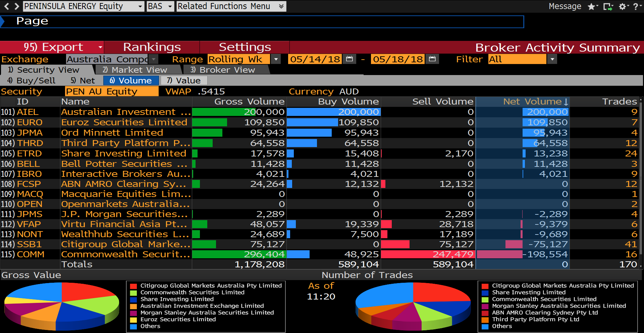644x333 pixels.
Task: Open the Rankings menu
Action: (x=152, y=47)
